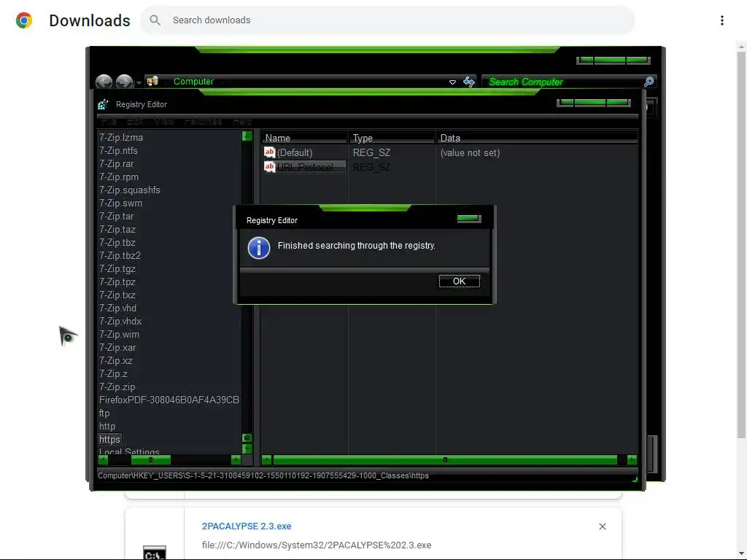Select the 7-Zip.tbz key

pos(117,242)
